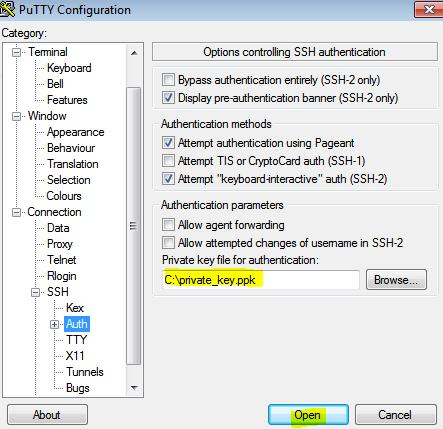Select Selection category

69,180
